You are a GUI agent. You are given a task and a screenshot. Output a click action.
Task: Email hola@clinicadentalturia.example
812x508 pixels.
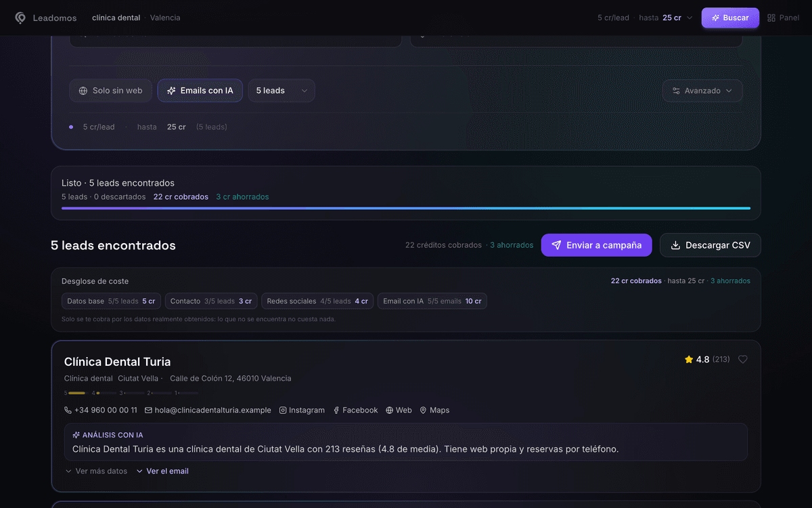208,410
